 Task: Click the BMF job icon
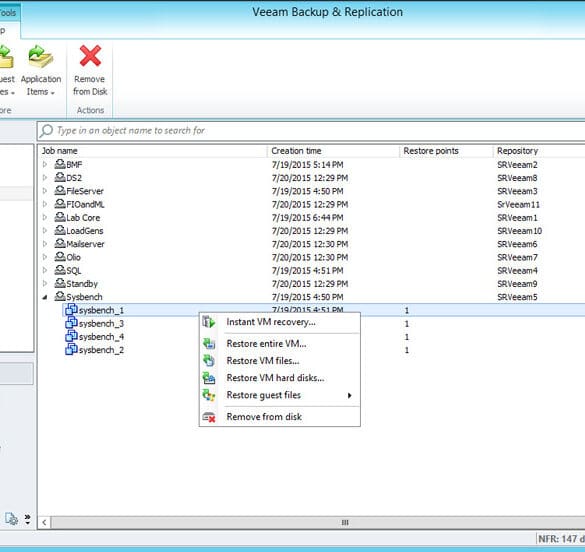(60, 164)
